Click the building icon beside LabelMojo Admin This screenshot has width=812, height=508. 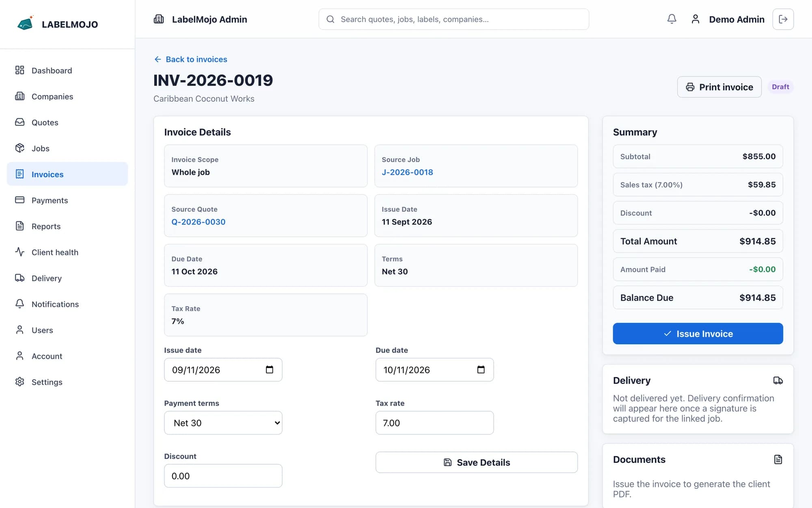pyautogui.click(x=159, y=19)
